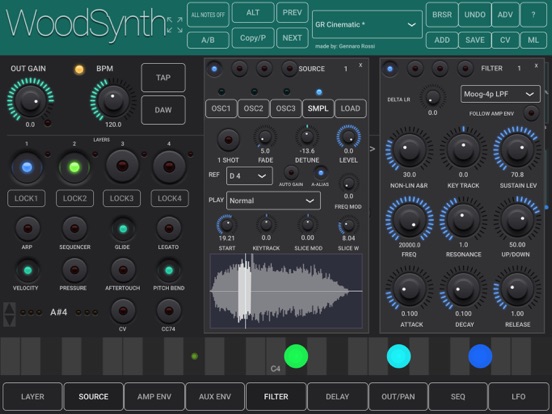
Task: Toggle the 1 SHOT button
Action: point(228,140)
